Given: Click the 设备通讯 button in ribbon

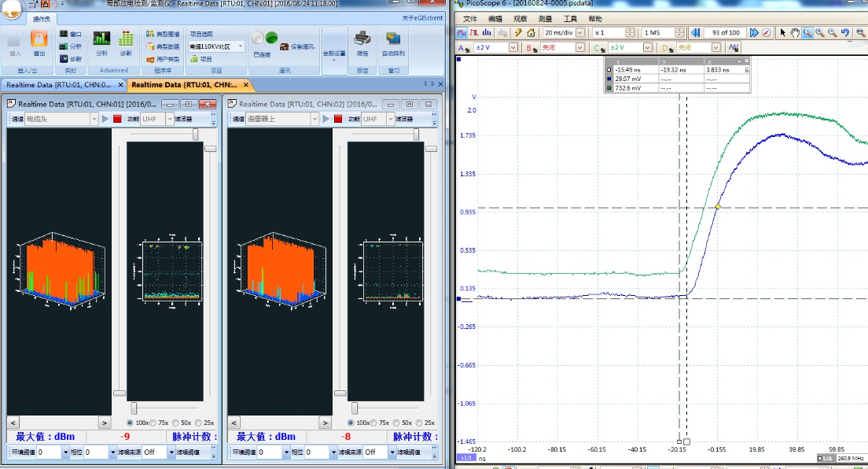Looking at the screenshot, I should pos(296,46).
